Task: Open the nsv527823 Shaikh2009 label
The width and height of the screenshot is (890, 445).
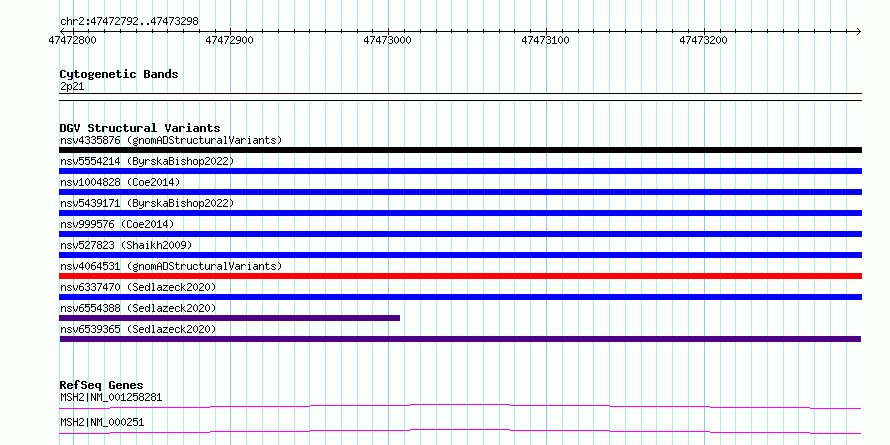Action: [126, 245]
